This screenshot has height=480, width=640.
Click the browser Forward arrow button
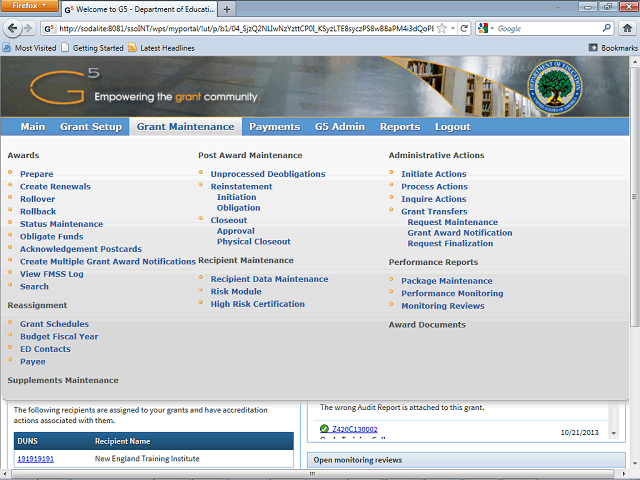[x=28, y=28]
